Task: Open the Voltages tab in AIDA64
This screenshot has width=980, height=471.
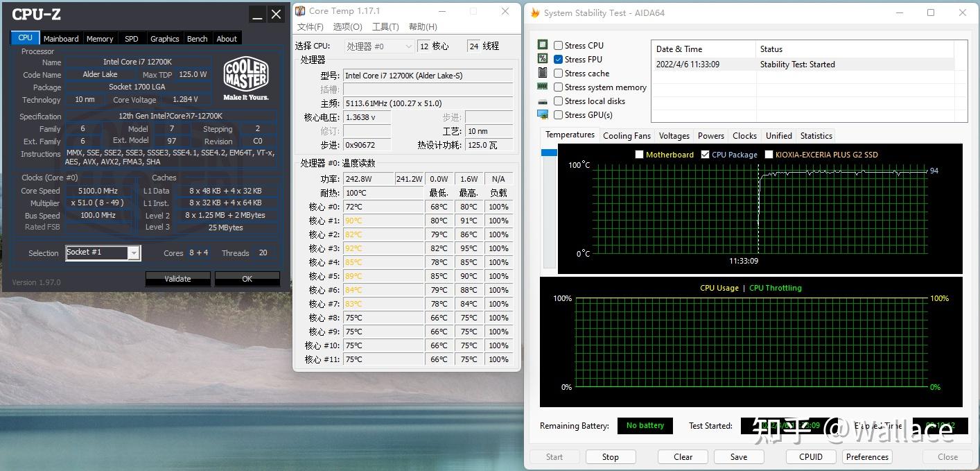Action: 674,136
